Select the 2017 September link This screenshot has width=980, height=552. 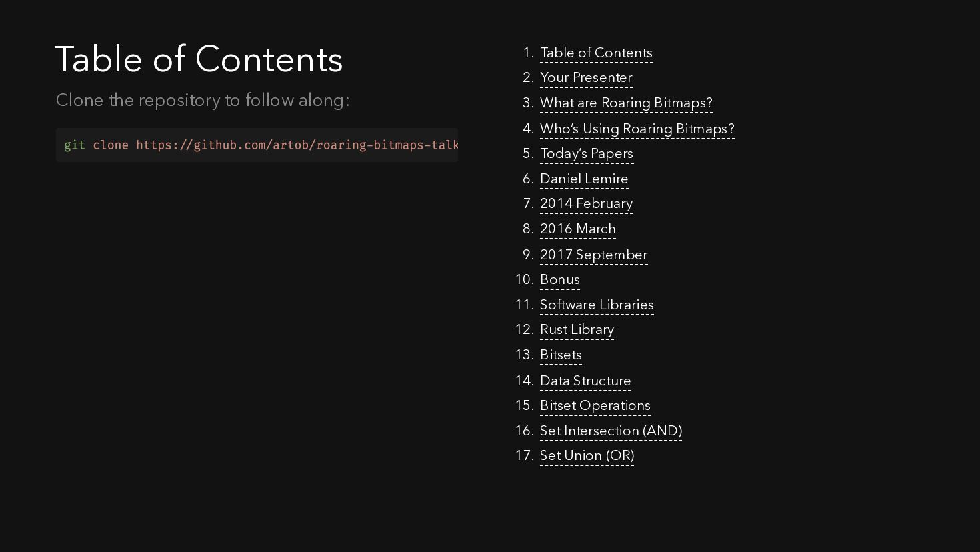click(593, 255)
